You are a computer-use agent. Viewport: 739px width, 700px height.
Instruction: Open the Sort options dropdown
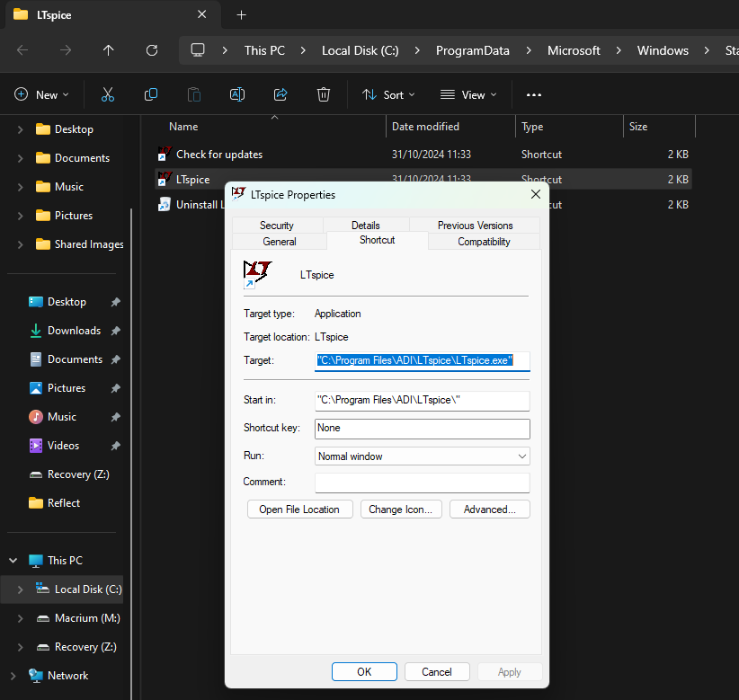(388, 94)
